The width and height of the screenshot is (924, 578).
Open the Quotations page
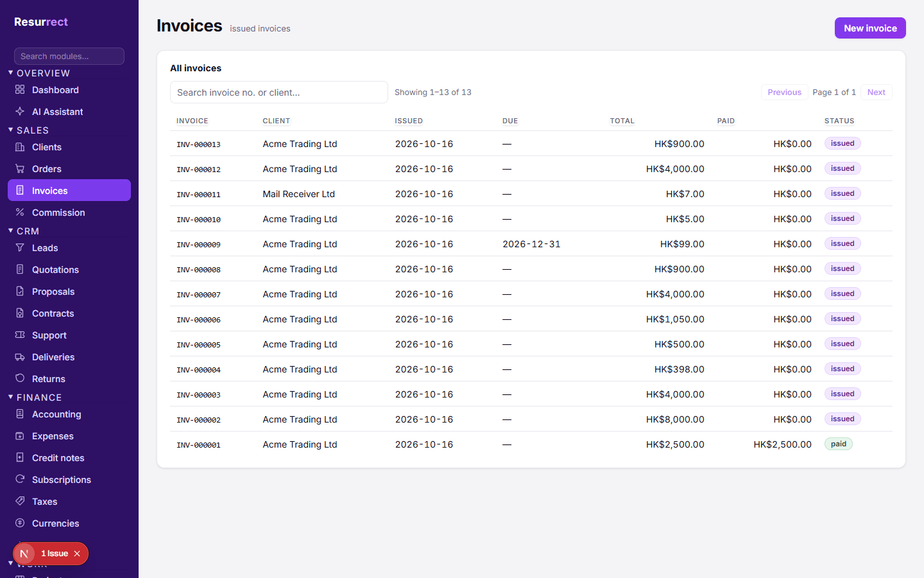[69, 270]
